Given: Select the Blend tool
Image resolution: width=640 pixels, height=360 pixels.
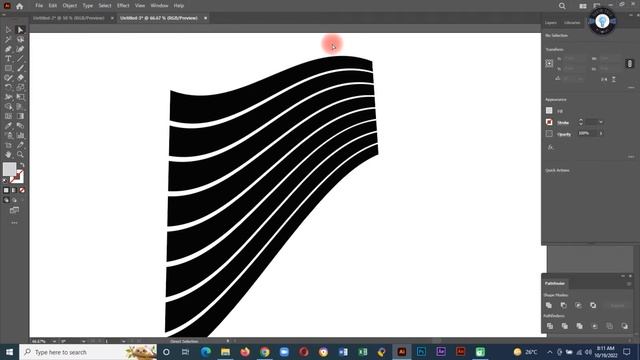Looking at the screenshot, I should tap(20, 126).
